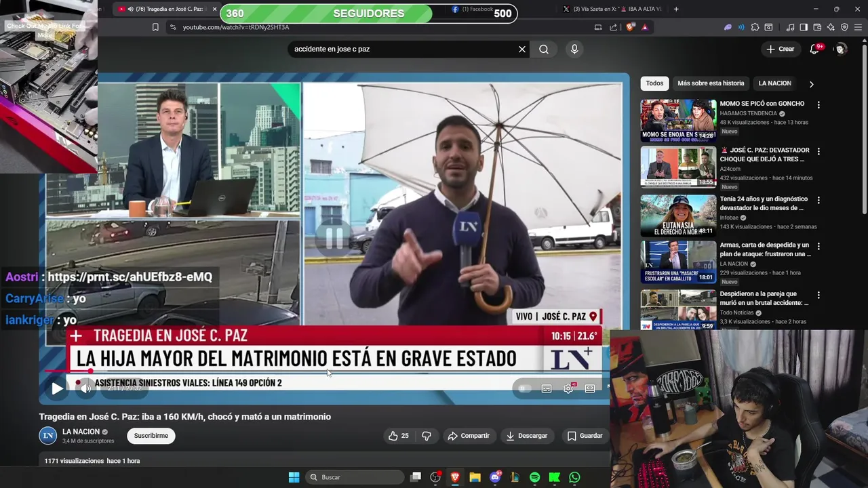Open Brave Rewards triangle icon
Image resolution: width=868 pixels, height=488 pixels.
(x=645, y=27)
